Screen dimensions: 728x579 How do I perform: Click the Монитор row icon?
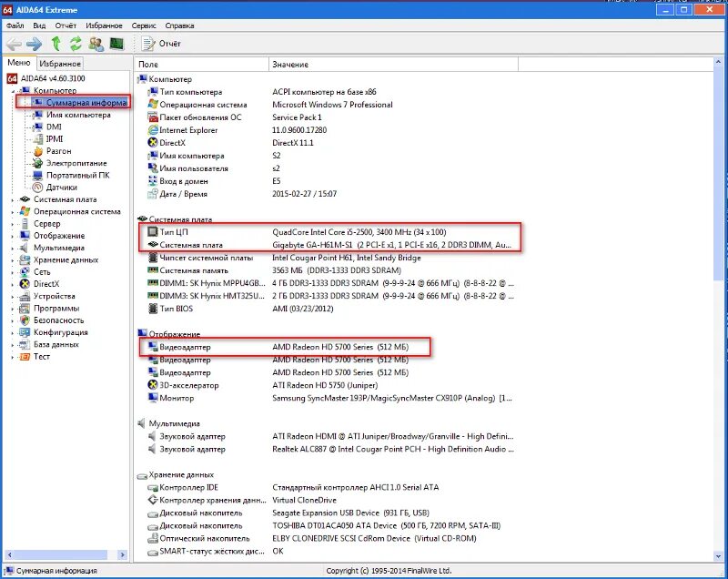(153, 398)
